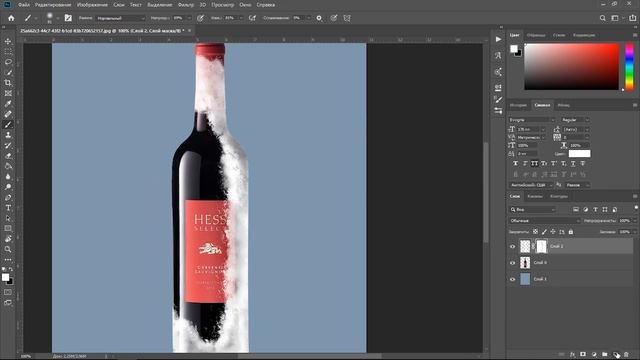Select the Clone Stamp tool

click(8, 135)
